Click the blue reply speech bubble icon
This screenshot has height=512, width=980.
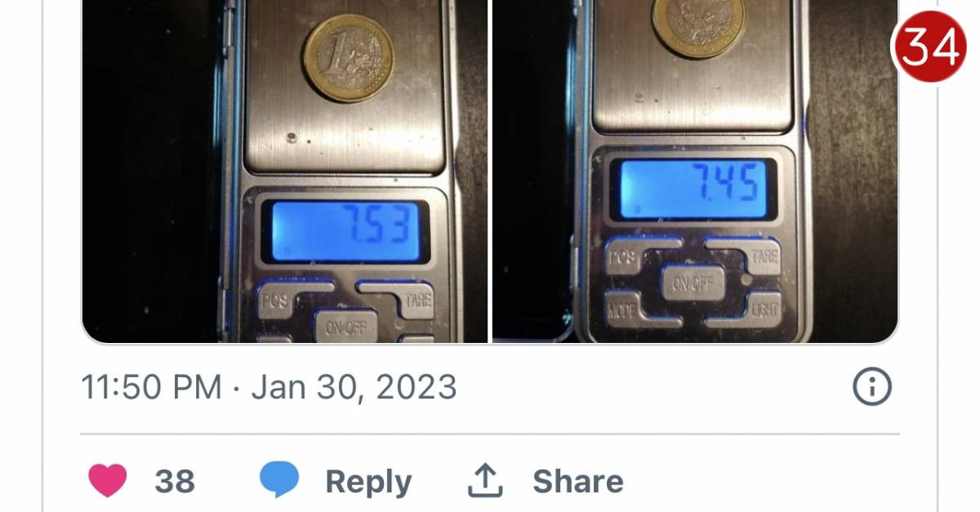pyautogui.click(x=279, y=480)
